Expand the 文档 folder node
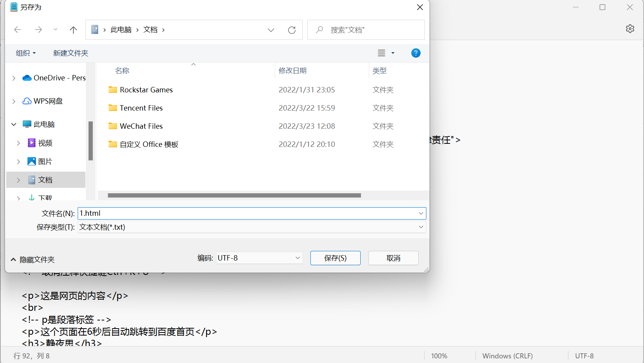Image resolution: width=644 pixels, height=363 pixels. click(19, 180)
